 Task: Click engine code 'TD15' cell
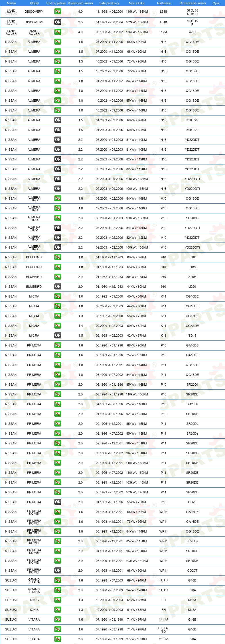click(x=192, y=336)
